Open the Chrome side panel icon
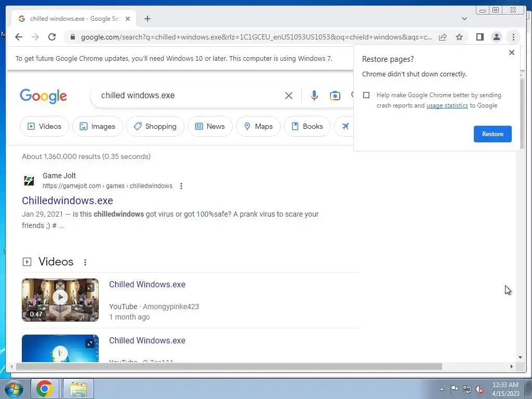 click(480, 37)
